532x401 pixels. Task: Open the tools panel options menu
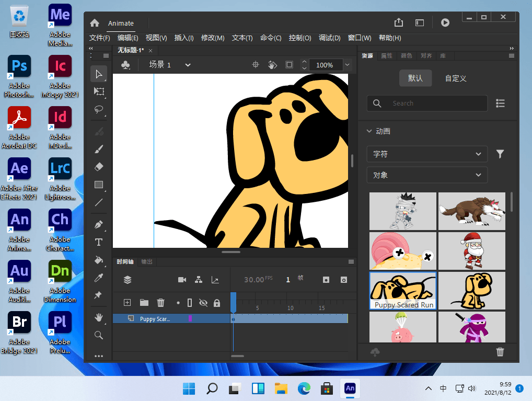106,56
